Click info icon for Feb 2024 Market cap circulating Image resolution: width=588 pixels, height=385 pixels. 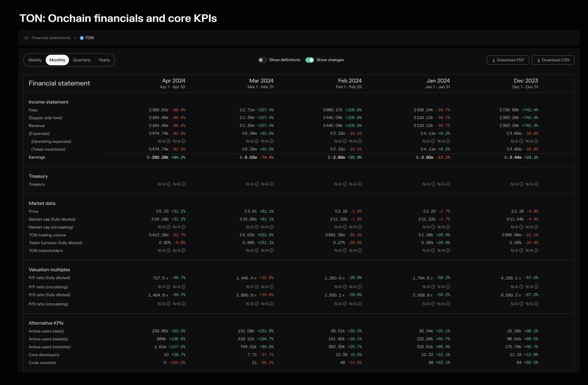pos(345,227)
